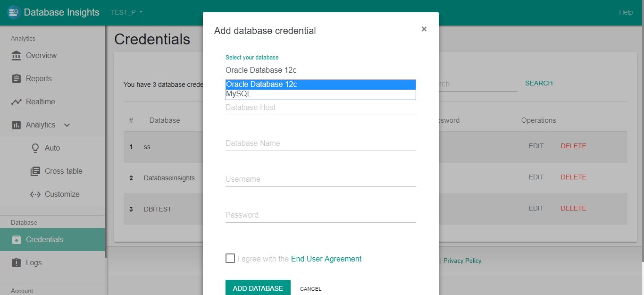Click the Analytics bar chart icon
This screenshot has width=644, height=295.
pos(17,125)
